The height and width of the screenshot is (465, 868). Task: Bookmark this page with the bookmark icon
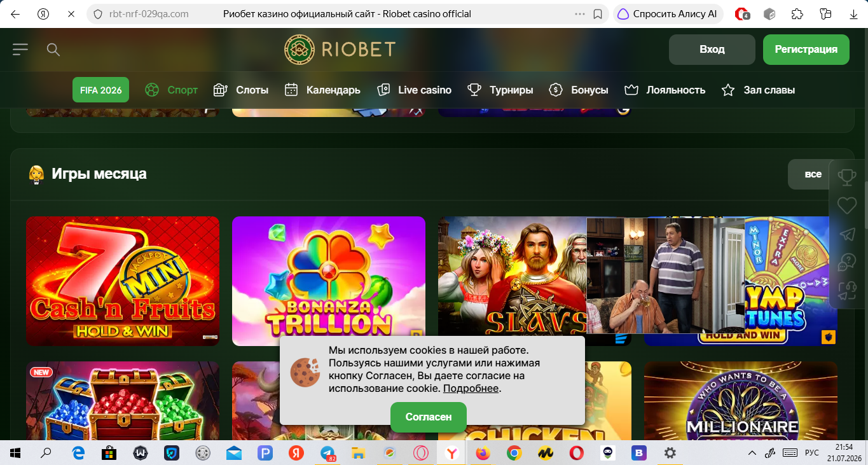click(598, 14)
